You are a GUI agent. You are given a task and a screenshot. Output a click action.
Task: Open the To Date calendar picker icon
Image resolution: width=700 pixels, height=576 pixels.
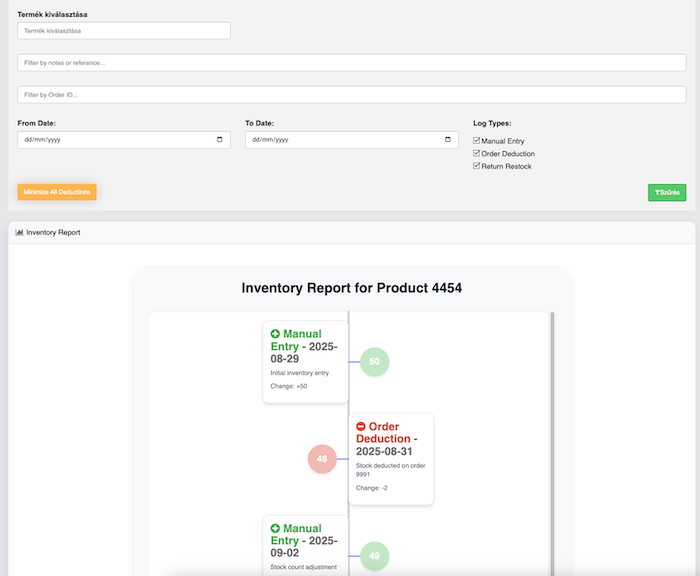tap(449, 140)
